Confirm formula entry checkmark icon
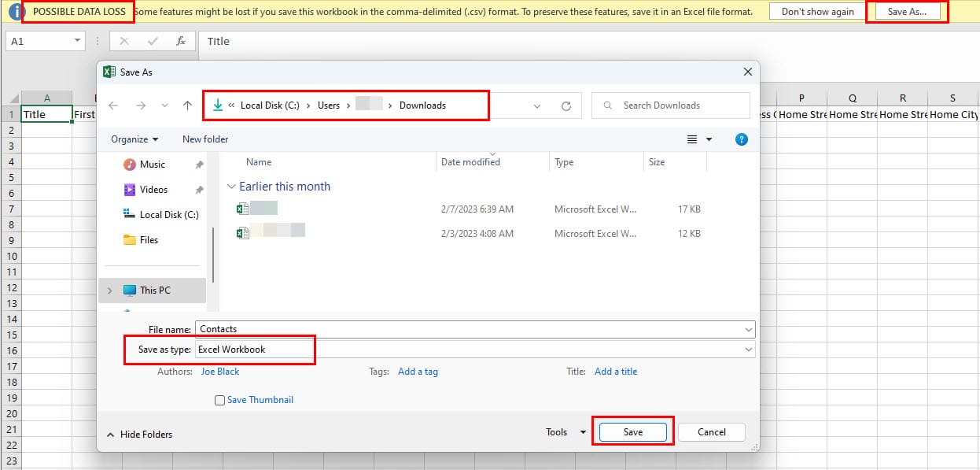Screen dimensions: 980x470 [153, 41]
